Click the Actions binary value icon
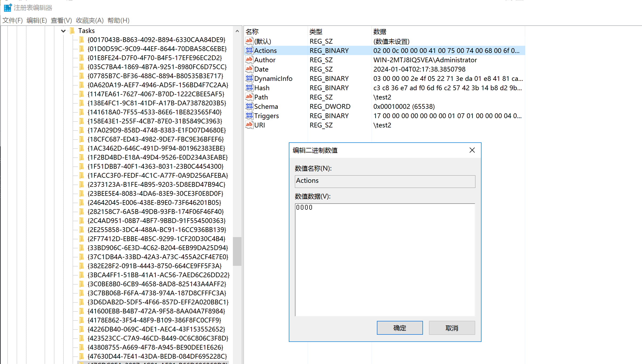Viewport: 642px width, 364px height. (x=249, y=50)
